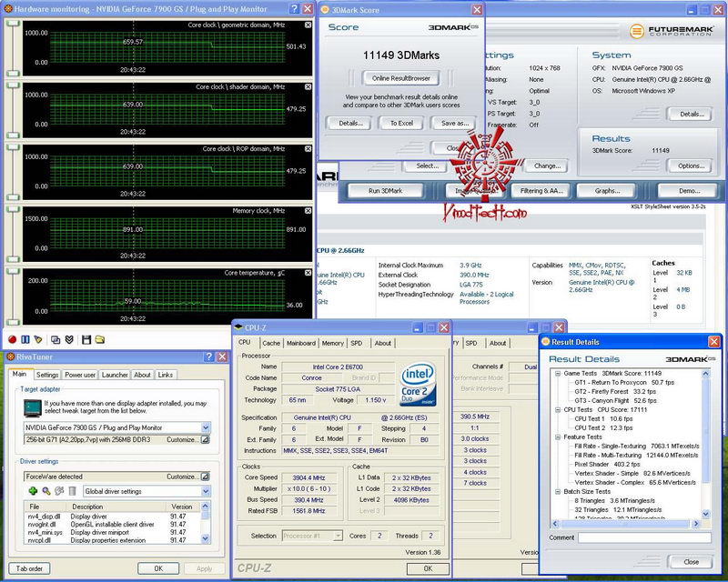The height and width of the screenshot is (582, 728).
Task: Click the Tab order button in RivaTuner
Action: pos(29,568)
